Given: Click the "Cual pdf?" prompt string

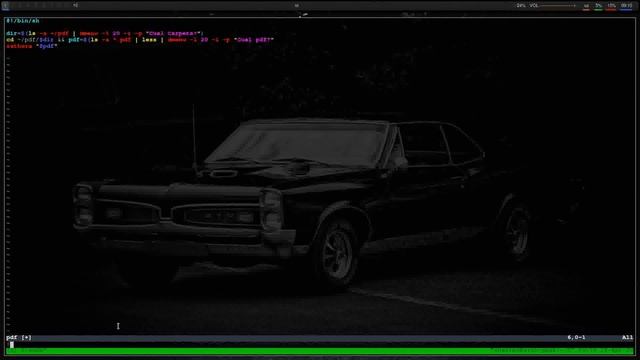Looking at the screenshot, I should (253, 40).
